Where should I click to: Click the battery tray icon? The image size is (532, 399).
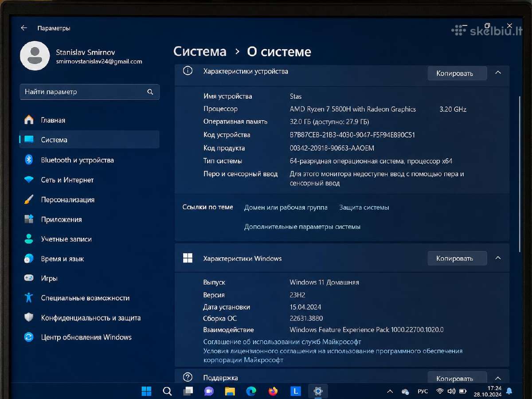click(463, 391)
